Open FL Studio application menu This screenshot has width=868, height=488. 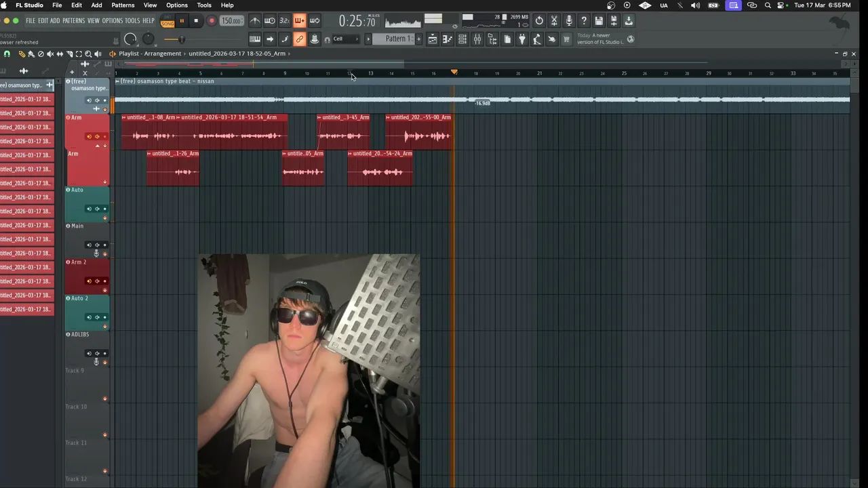[x=29, y=5]
